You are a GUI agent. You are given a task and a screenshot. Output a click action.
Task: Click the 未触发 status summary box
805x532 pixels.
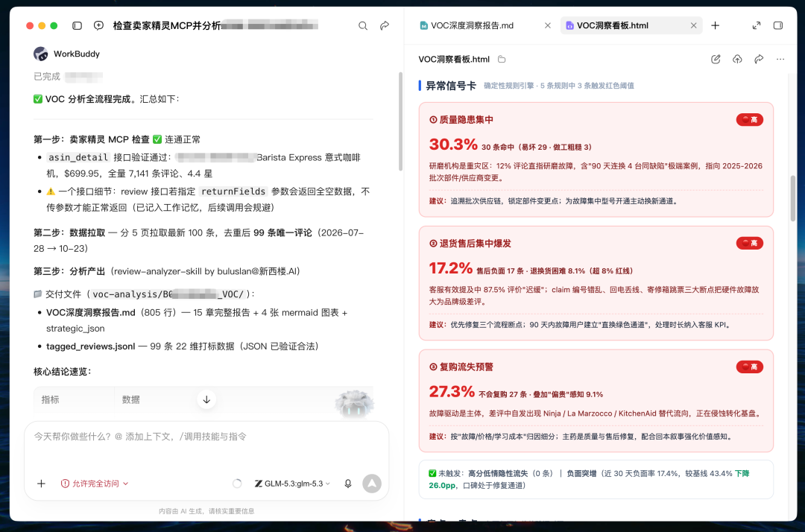pos(596,479)
